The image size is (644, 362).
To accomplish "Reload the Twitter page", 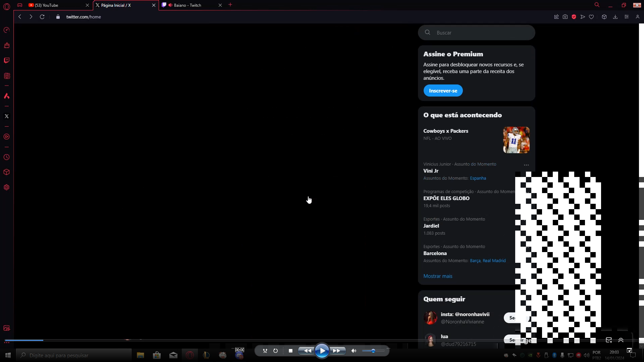I will (42, 17).
